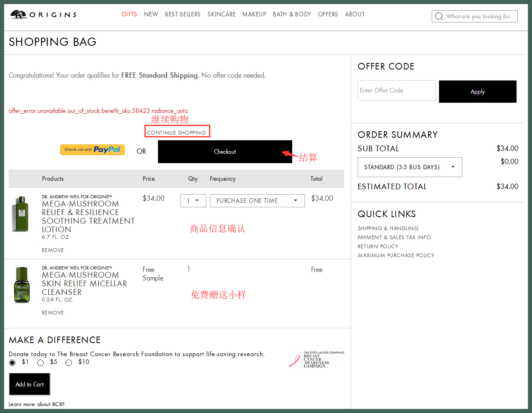This screenshot has width=532, height=413.
Task: Remove the Micellar Cleanser sample
Action: point(53,313)
